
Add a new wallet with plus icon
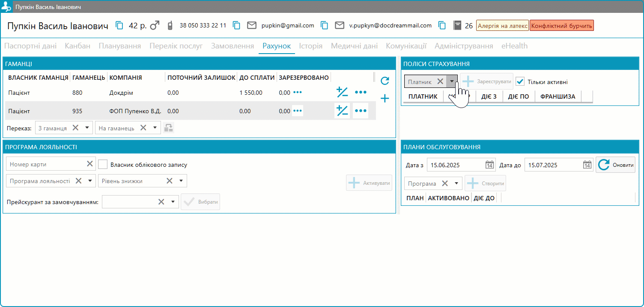(x=385, y=99)
